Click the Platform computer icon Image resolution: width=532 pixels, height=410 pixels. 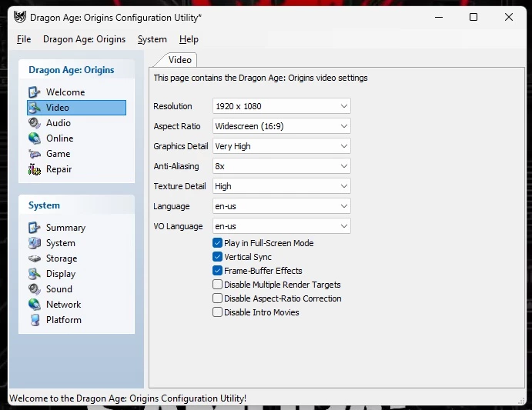(35, 320)
